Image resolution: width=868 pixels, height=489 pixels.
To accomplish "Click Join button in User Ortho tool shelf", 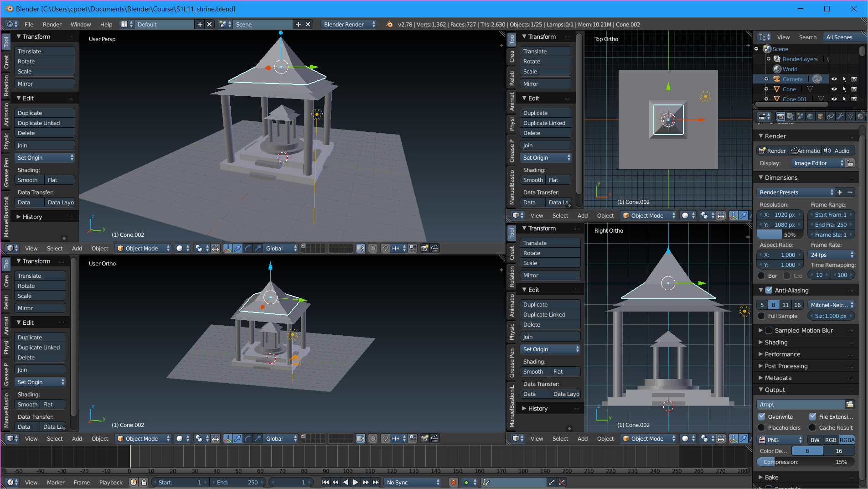I will pos(40,369).
